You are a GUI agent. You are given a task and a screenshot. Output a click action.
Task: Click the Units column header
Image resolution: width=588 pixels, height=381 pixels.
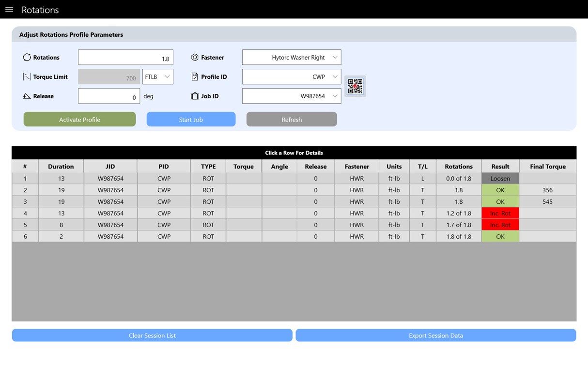tap(394, 166)
